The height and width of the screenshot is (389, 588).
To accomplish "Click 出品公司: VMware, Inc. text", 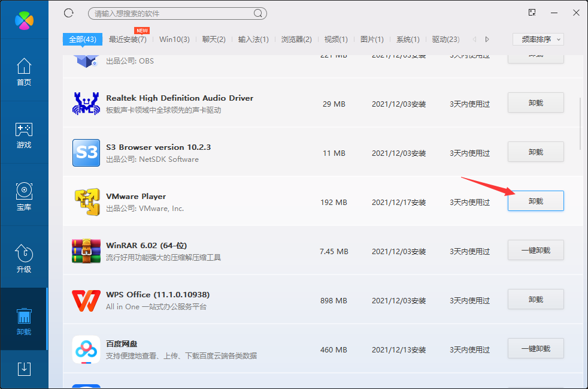I will coord(145,209).
